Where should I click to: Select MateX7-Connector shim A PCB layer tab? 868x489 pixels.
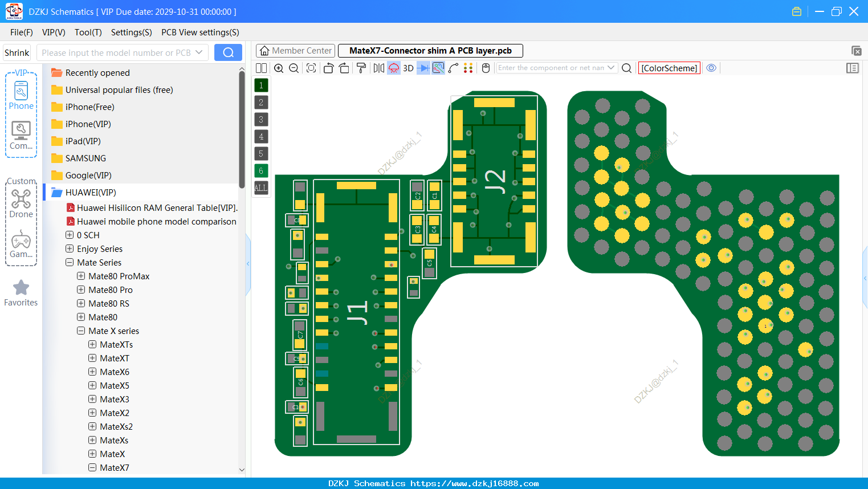pyautogui.click(x=430, y=51)
